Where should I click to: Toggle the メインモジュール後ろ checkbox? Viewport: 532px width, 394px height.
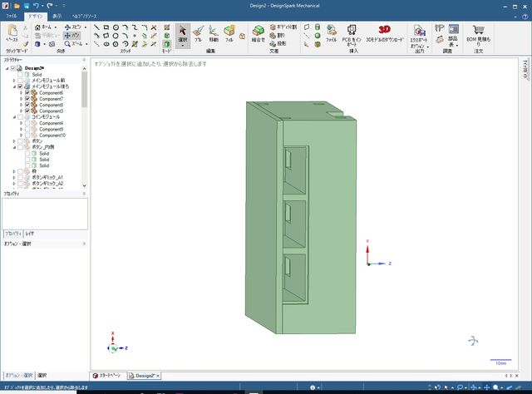click(20, 86)
